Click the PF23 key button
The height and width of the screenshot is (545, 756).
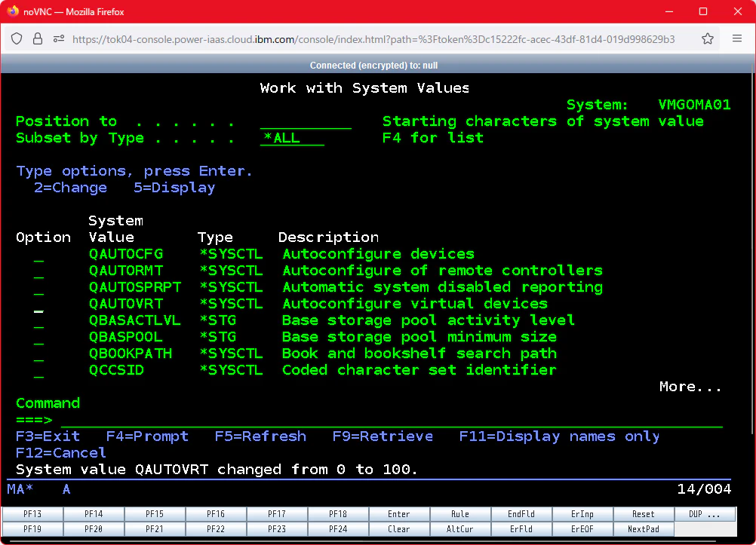pyautogui.click(x=277, y=529)
